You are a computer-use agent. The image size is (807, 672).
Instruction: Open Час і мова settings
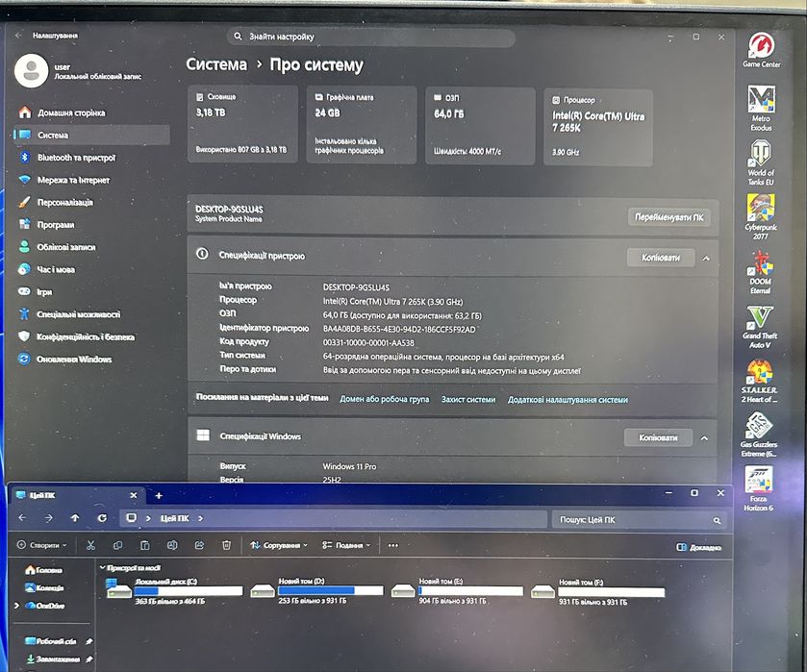[91, 269]
